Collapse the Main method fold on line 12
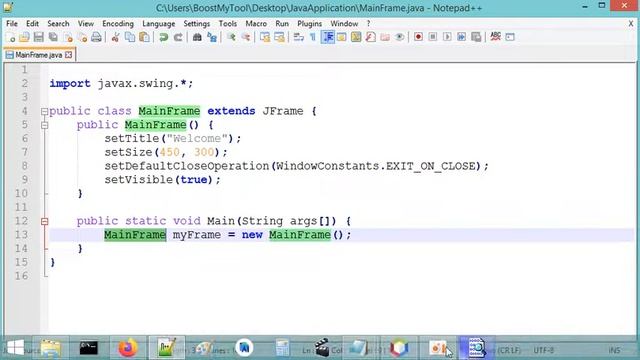 click(x=44, y=221)
